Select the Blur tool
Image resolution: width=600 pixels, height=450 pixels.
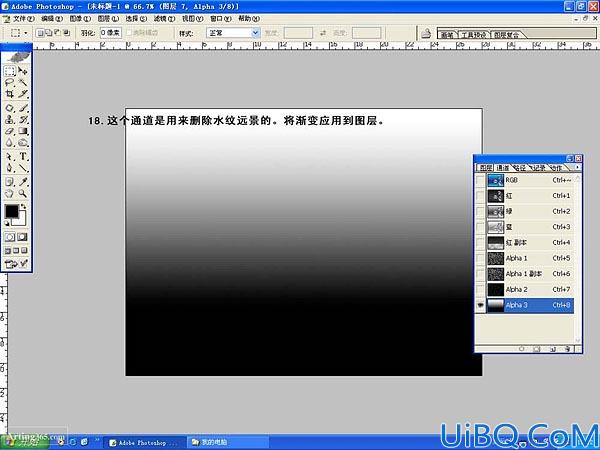coord(10,143)
